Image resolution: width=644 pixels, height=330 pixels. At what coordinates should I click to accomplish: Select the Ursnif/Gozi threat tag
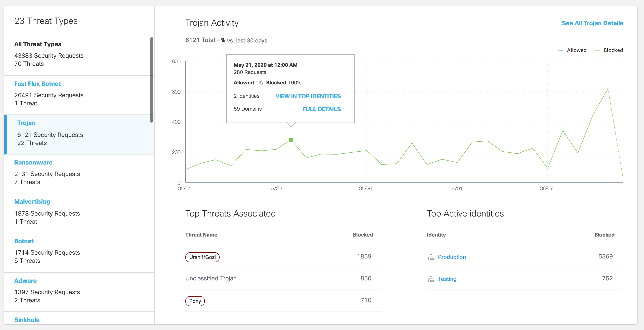point(202,257)
